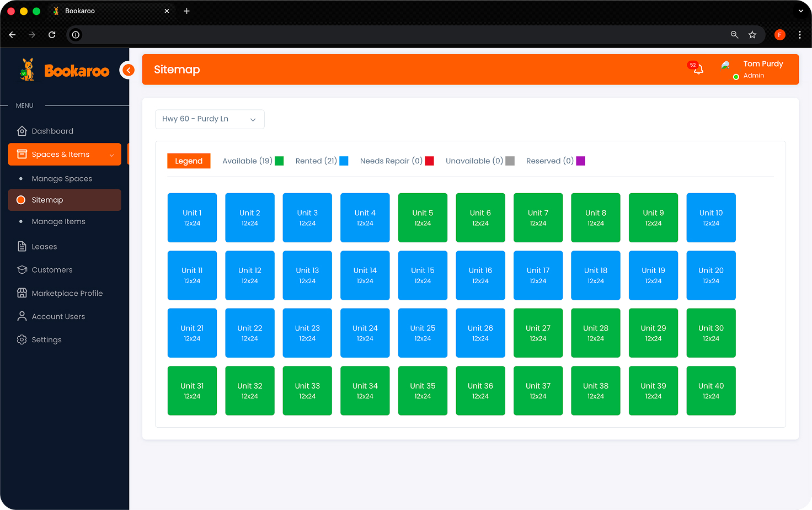The width and height of the screenshot is (812, 510).
Task: Go to Customers in the sidebar
Action: pyautogui.click(x=52, y=270)
